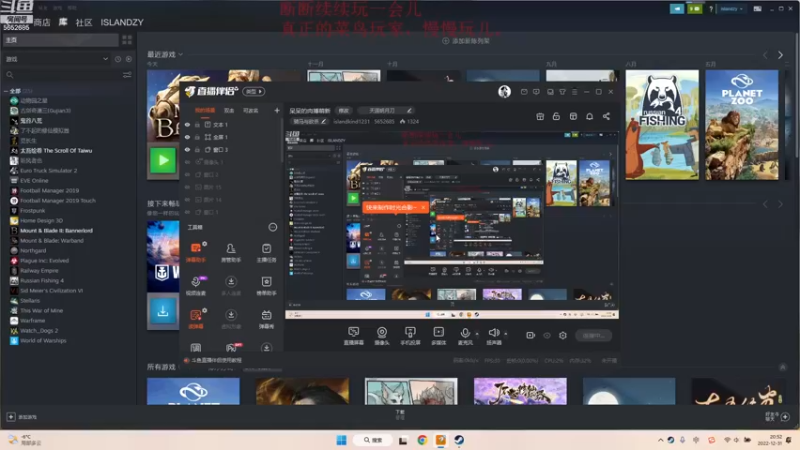Open speaker options arrow
800x450 pixels.
tap(506, 334)
